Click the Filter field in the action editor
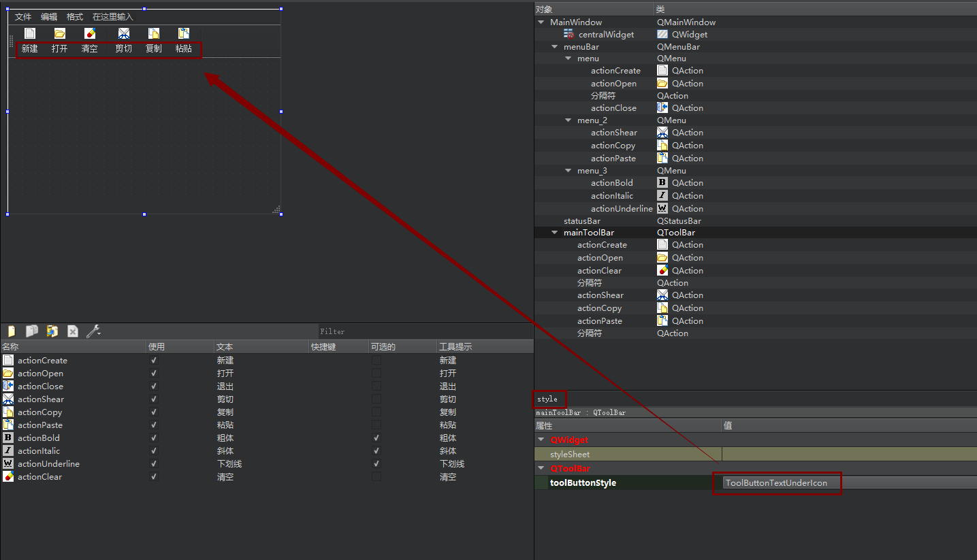Viewport: 977px width, 560px height. [422, 331]
